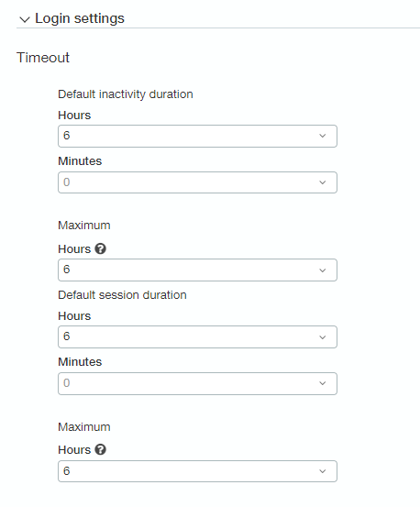Click the Default inactivity duration label
Image resolution: width=420 pixels, height=507 pixels.
coord(126,94)
